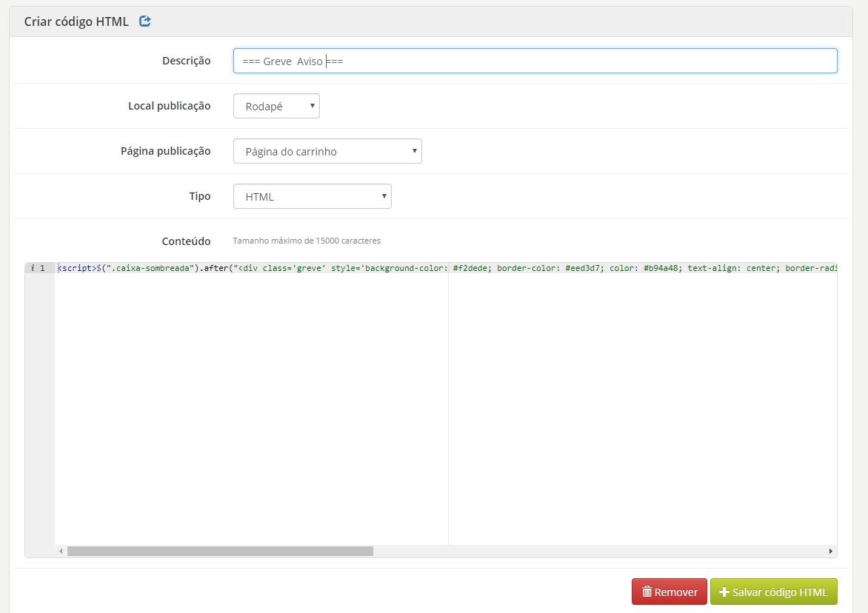
Task: Click the Descrição label
Action: tap(186, 61)
